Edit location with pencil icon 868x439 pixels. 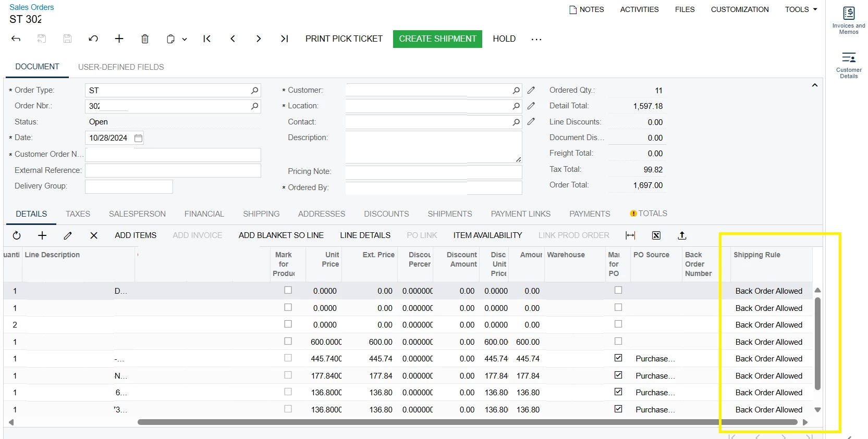tap(531, 106)
